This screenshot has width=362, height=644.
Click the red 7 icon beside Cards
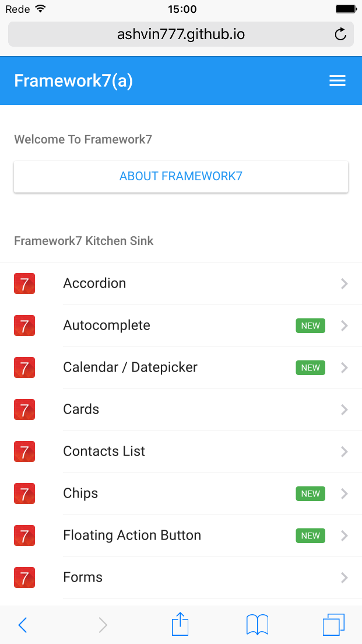pyautogui.click(x=24, y=409)
